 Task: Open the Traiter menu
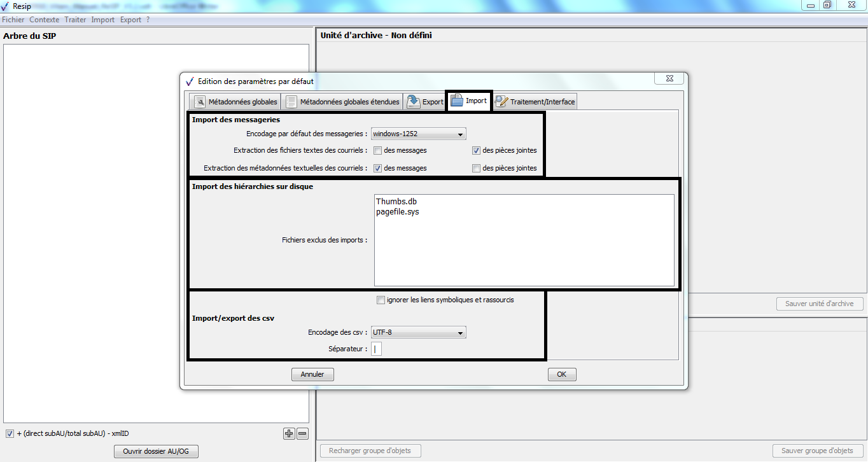(x=75, y=20)
